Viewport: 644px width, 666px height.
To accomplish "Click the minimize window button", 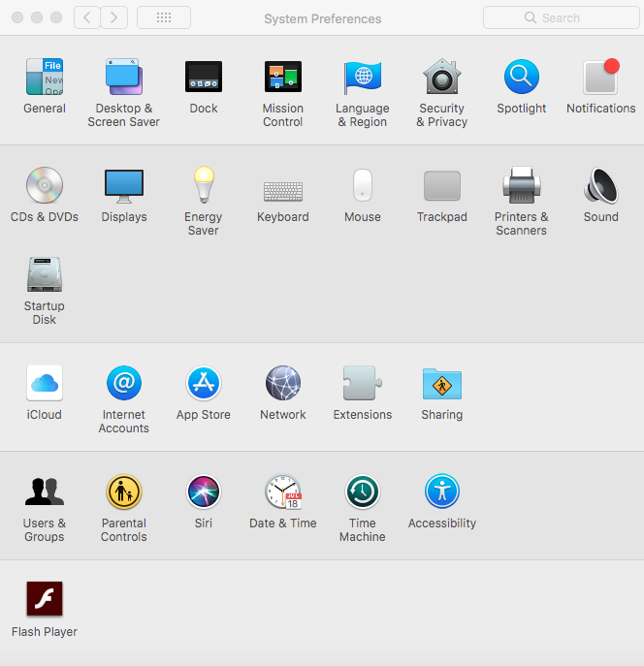I will 37,17.
